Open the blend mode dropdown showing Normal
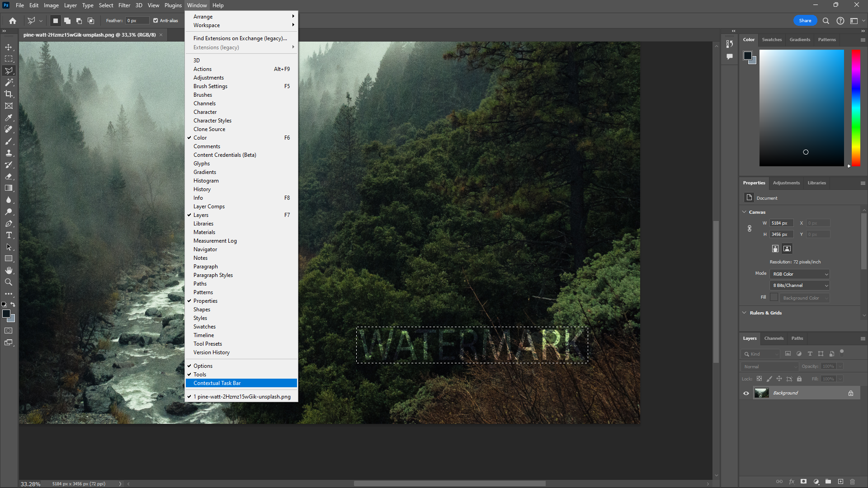 coord(769,366)
